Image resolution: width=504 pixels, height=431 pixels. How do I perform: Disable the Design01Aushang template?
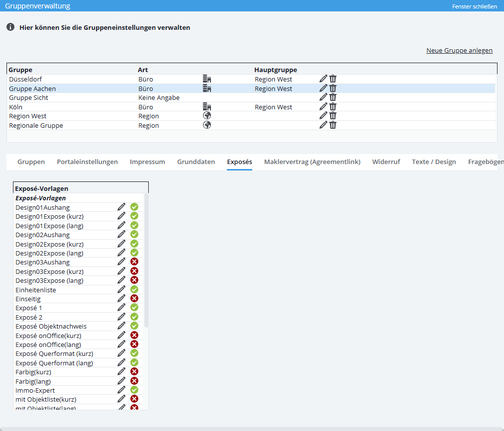pos(134,207)
